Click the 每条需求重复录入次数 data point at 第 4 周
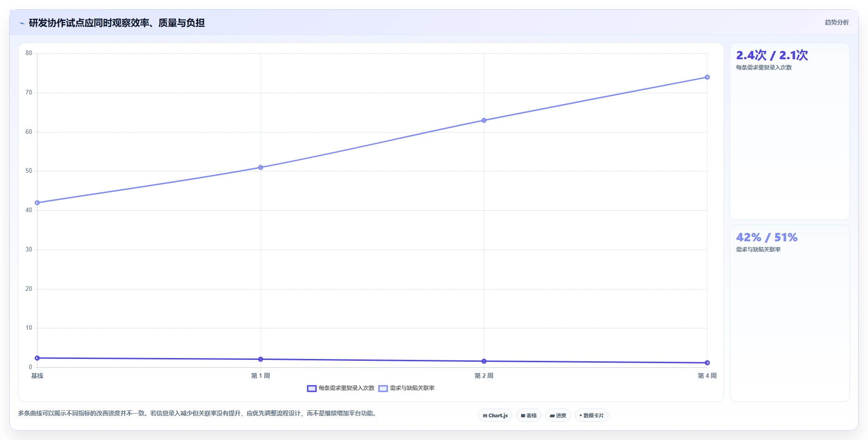This screenshot has width=868, height=440. 707,363
